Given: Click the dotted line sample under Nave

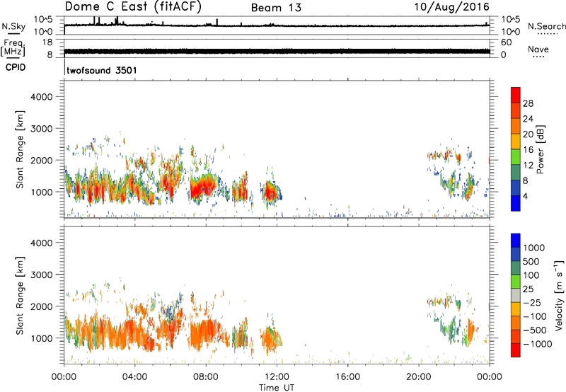Looking at the screenshot, I should click(x=538, y=57).
